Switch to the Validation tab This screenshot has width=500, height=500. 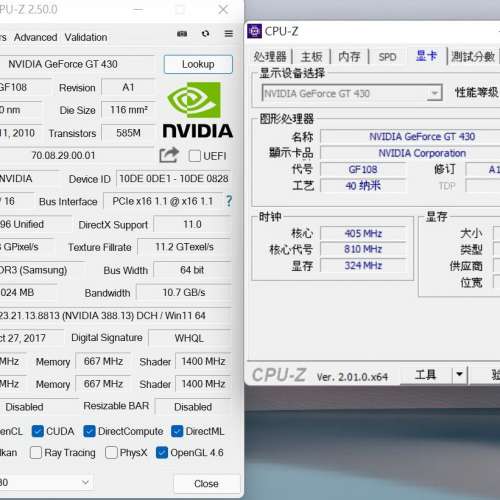click(x=86, y=37)
